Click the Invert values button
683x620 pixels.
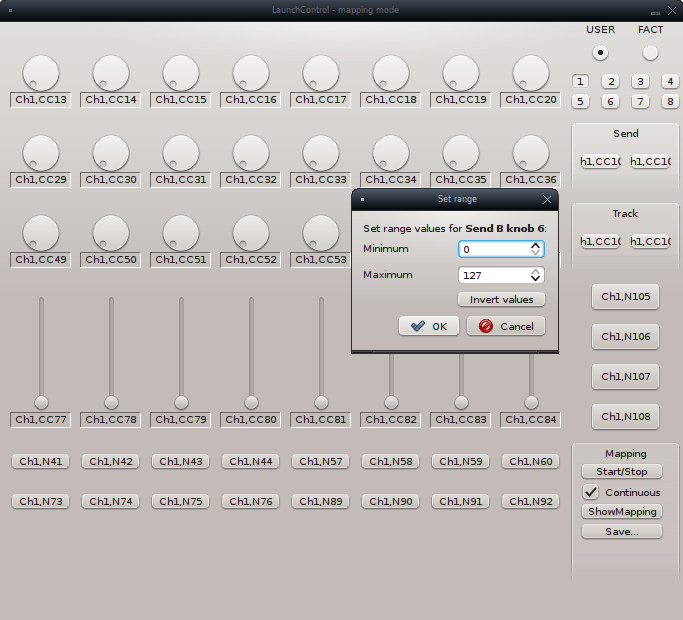coord(501,299)
